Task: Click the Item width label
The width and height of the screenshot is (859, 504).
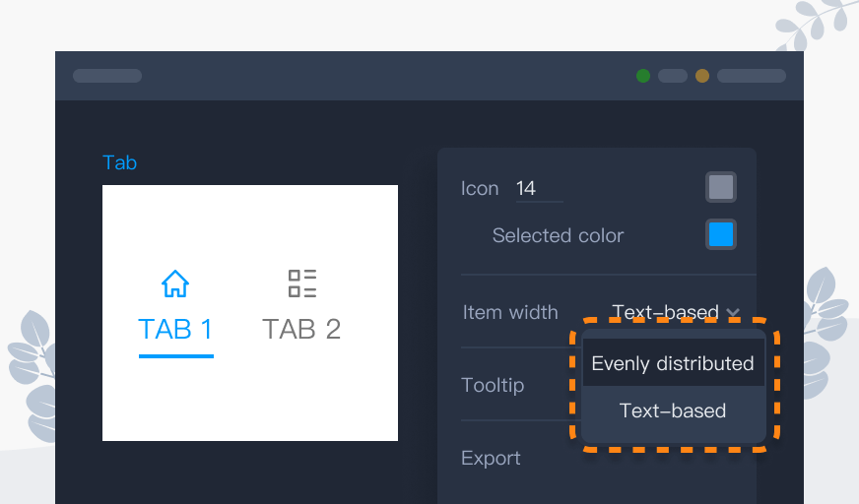Action: (510, 312)
